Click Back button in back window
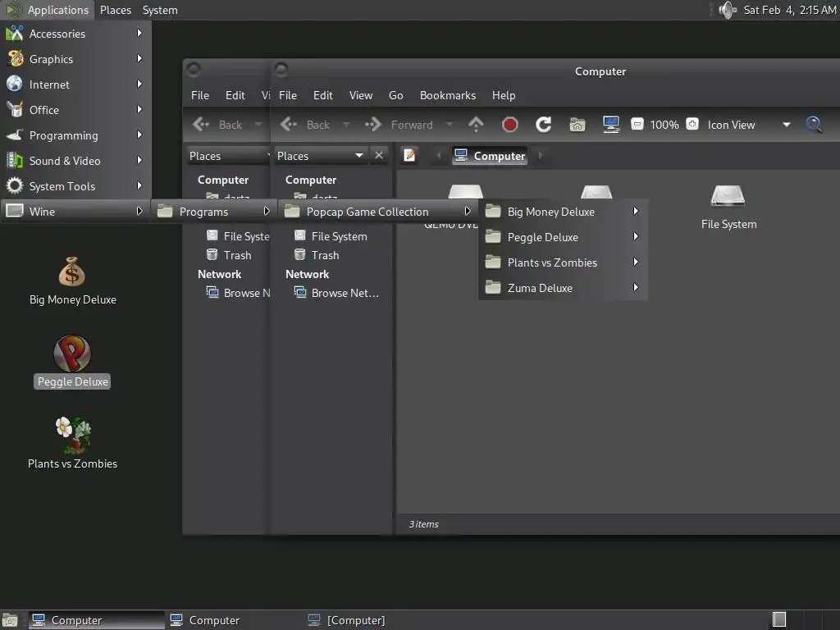This screenshot has width=840, height=630. pyautogui.click(x=217, y=125)
